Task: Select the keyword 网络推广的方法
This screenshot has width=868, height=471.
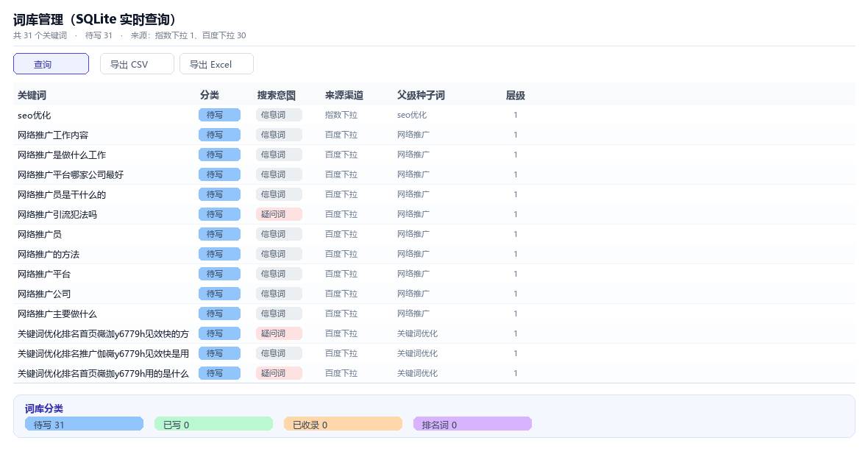Action: [x=49, y=255]
